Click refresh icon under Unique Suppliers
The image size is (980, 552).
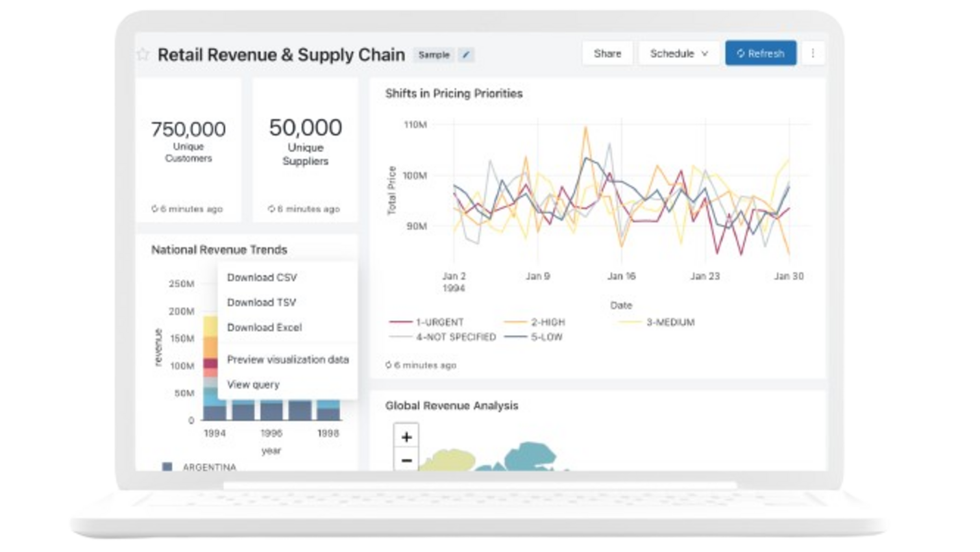(x=271, y=209)
